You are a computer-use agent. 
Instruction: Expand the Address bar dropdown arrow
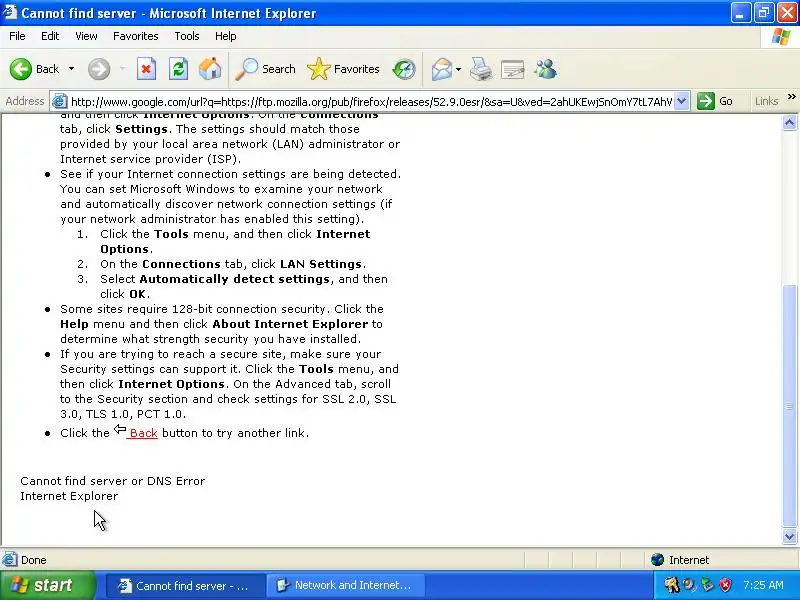[682, 101]
